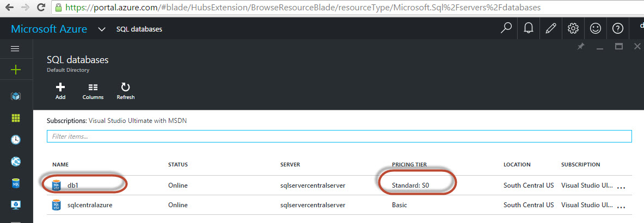The width and height of the screenshot is (644, 223).
Task: Click the clock Recent icon in sidebar
Action: click(16, 140)
